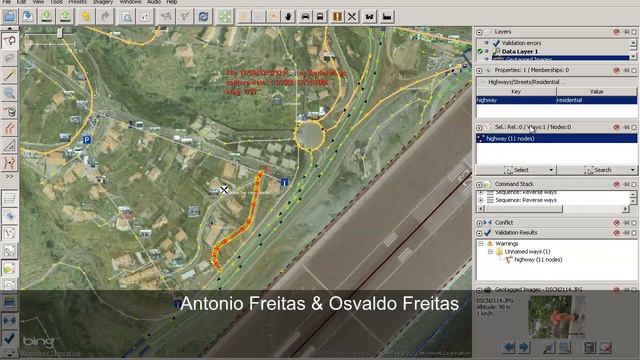
Task: Click the Select button in selection panel
Action: tap(516, 170)
